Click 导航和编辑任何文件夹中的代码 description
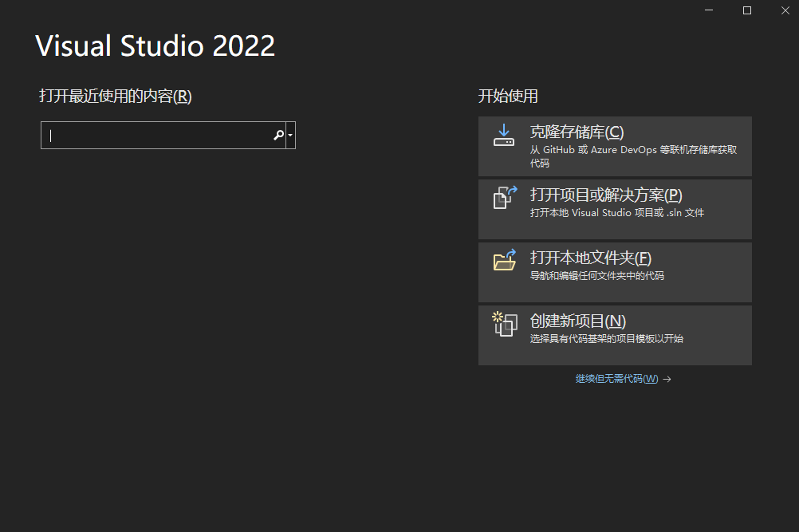 coord(596,276)
